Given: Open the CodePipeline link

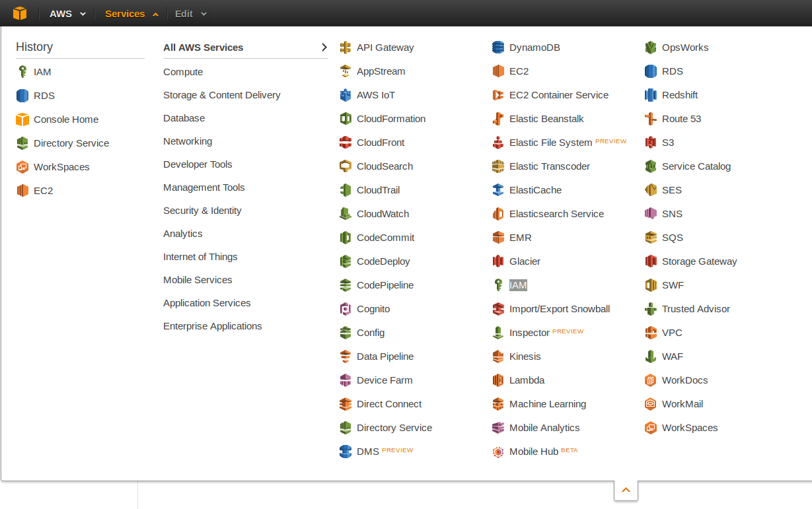Looking at the screenshot, I should (x=385, y=285).
